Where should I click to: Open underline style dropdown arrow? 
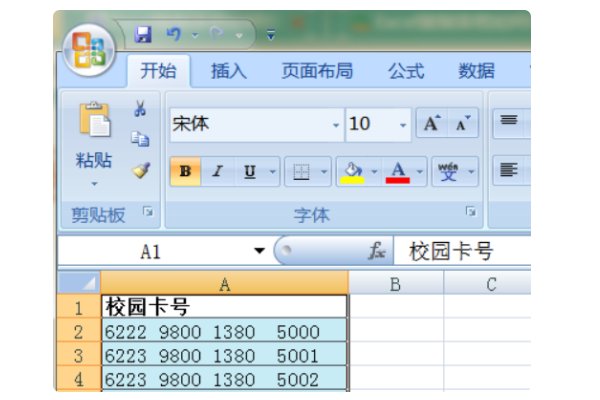point(272,171)
